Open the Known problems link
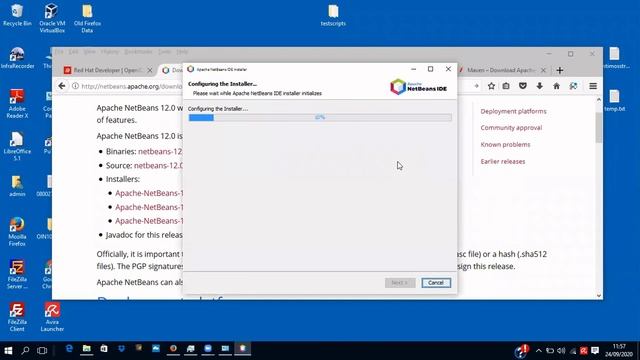The height and width of the screenshot is (360, 640). [x=505, y=144]
